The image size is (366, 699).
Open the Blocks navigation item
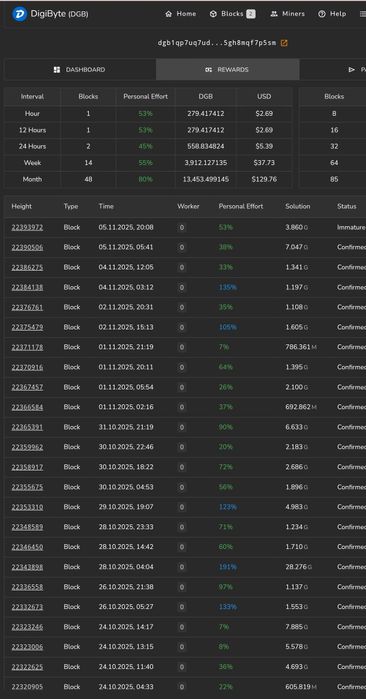[x=232, y=14]
